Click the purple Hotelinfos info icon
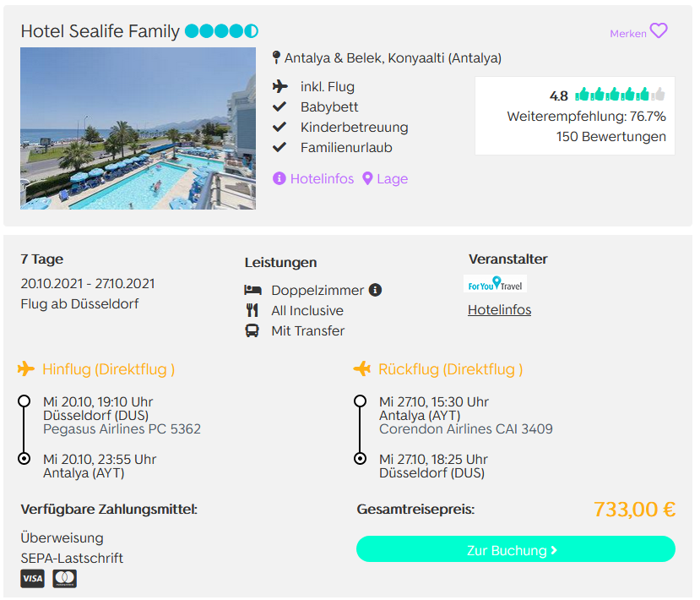Image resolution: width=700 pixels, height=600 pixels. [279, 178]
